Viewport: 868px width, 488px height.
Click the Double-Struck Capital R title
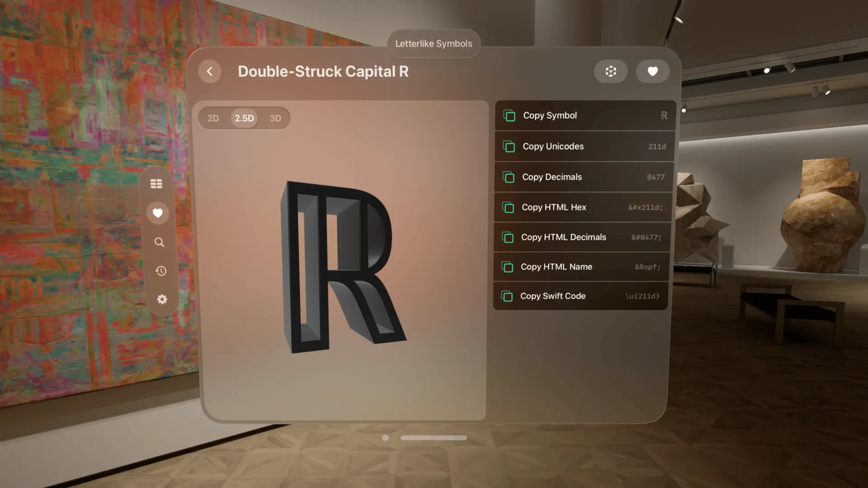pyautogui.click(x=323, y=71)
